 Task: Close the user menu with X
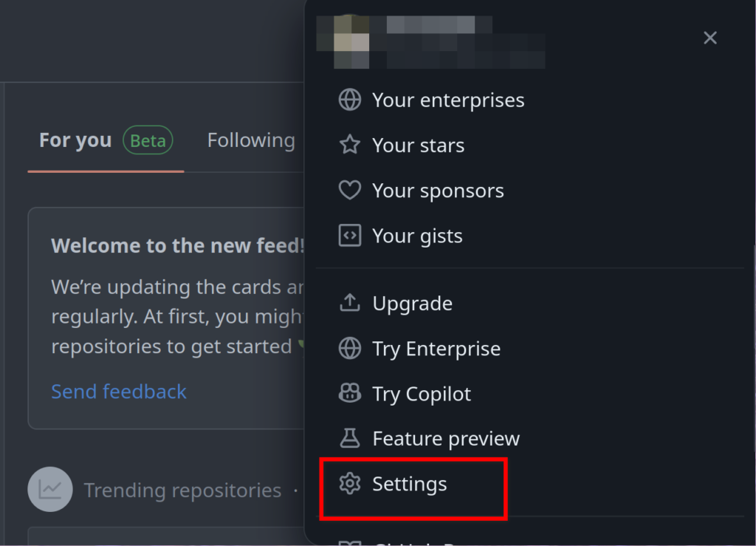(x=710, y=38)
